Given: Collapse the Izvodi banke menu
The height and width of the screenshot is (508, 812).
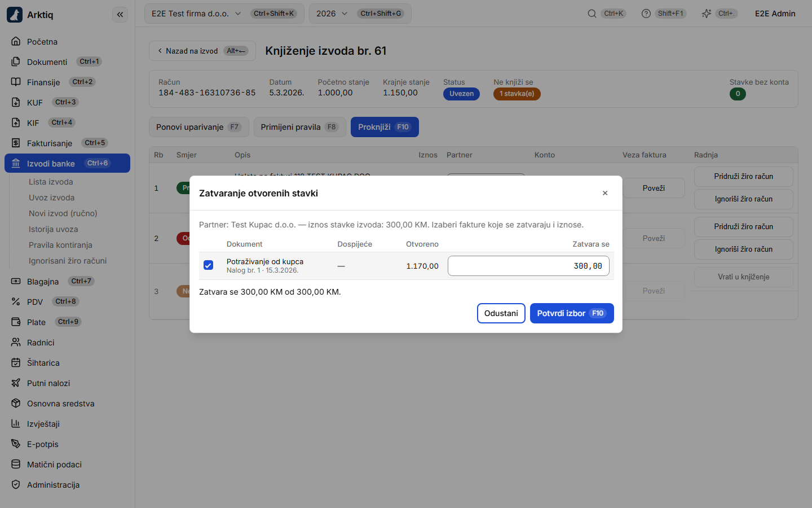Looking at the screenshot, I should tap(67, 163).
